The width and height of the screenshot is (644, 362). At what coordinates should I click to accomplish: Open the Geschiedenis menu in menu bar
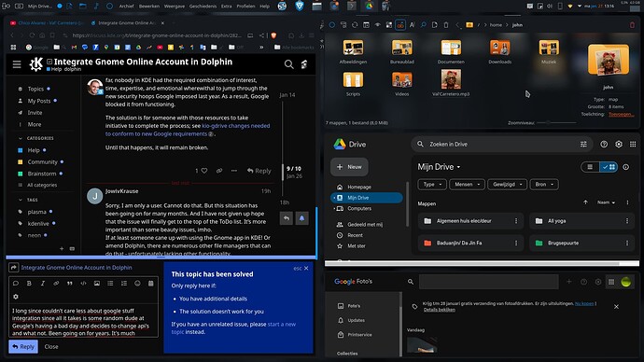[203, 7]
